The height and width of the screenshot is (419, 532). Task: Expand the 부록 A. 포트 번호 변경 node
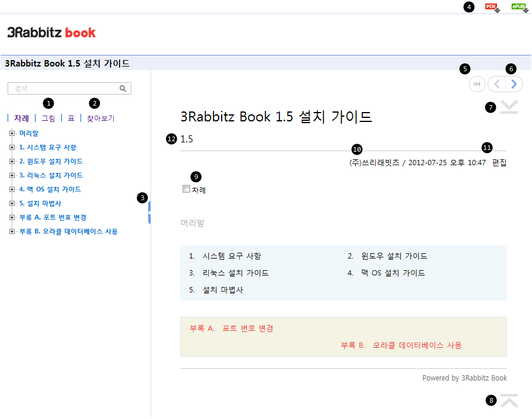[x=12, y=217]
